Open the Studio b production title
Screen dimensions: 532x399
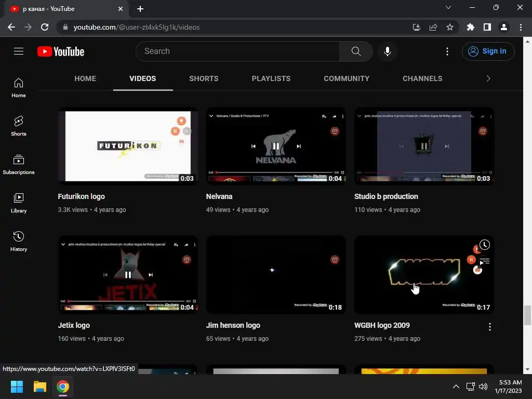click(386, 196)
